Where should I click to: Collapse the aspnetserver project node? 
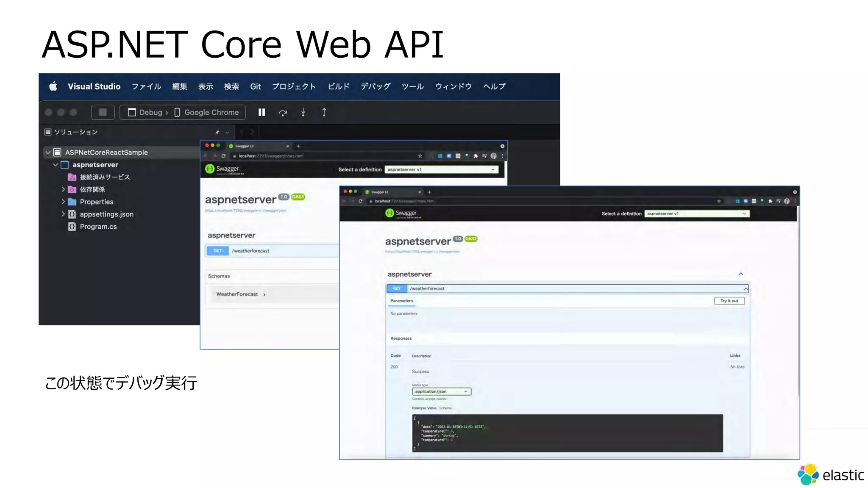(56, 164)
